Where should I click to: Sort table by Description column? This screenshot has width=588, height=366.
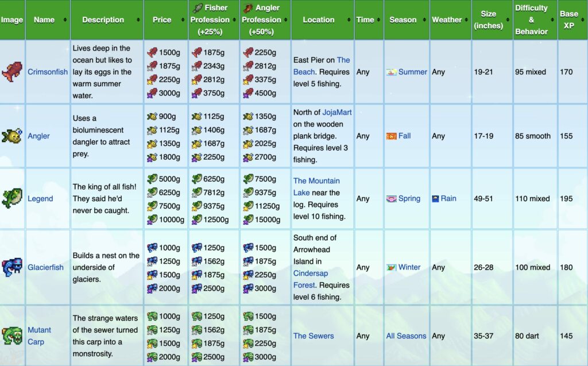tap(138, 20)
